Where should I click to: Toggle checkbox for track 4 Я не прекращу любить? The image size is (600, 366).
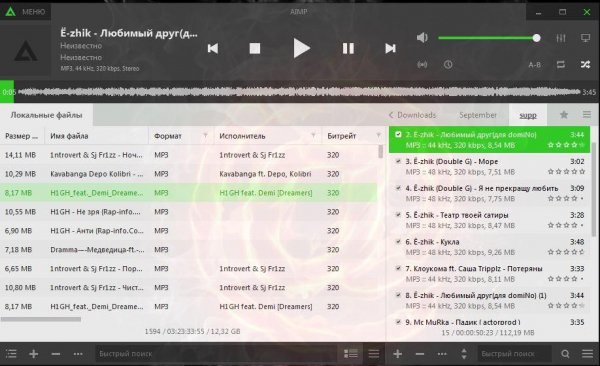(x=398, y=188)
